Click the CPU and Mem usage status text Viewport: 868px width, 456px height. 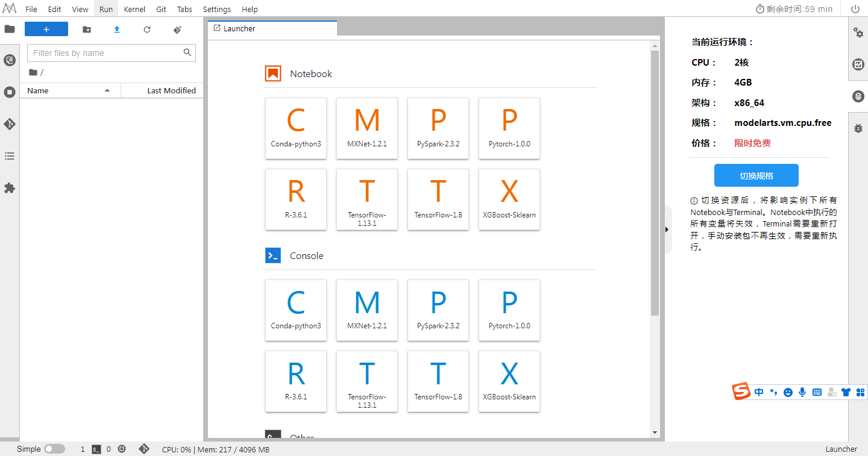216,449
